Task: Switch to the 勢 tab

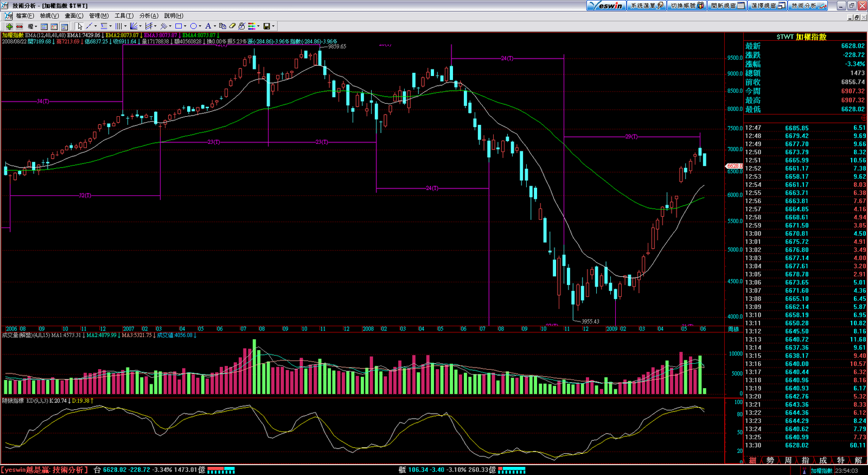Action: coord(770,460)
